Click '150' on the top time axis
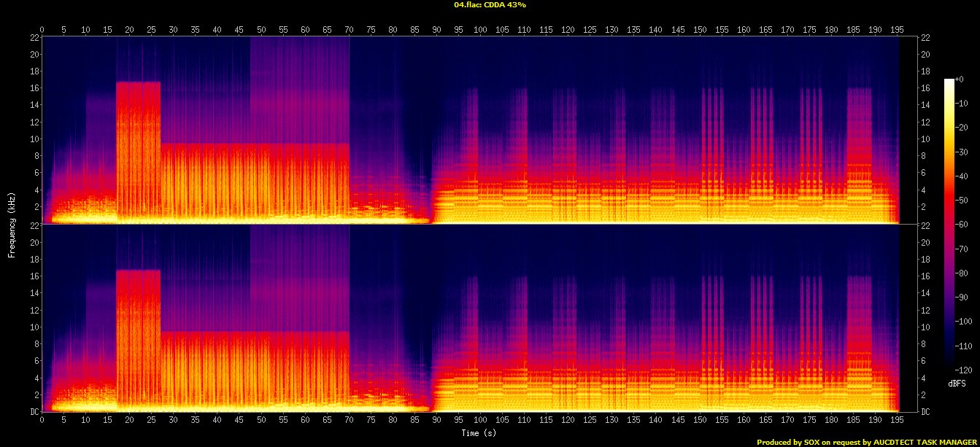 pos(700,30)
